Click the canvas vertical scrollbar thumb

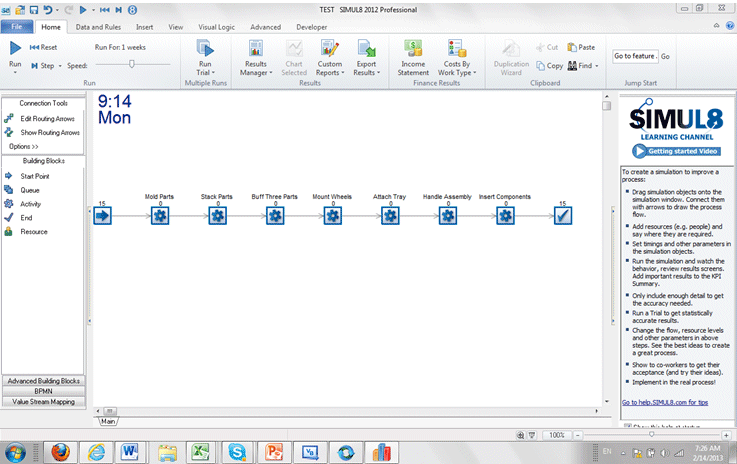[x=607, y=106]
